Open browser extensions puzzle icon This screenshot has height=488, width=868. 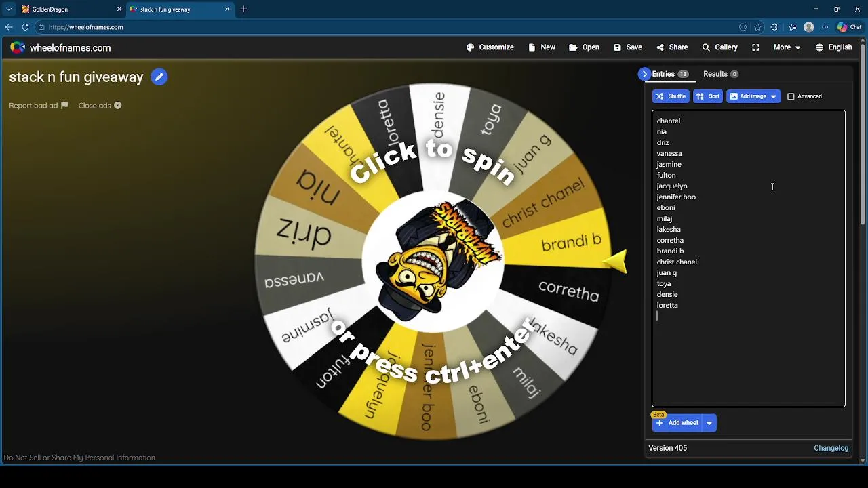pos(774,27)
